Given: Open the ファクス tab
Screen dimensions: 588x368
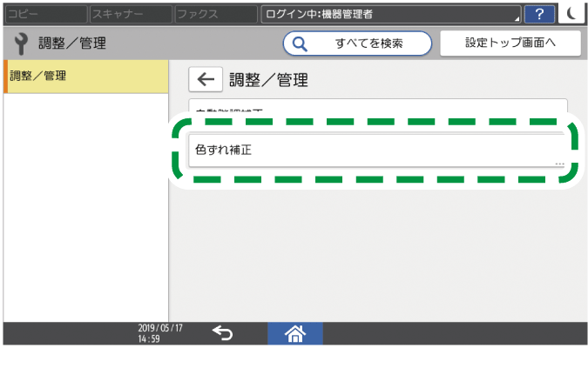Looking at the screenshot, I should [x=216, y=14].
